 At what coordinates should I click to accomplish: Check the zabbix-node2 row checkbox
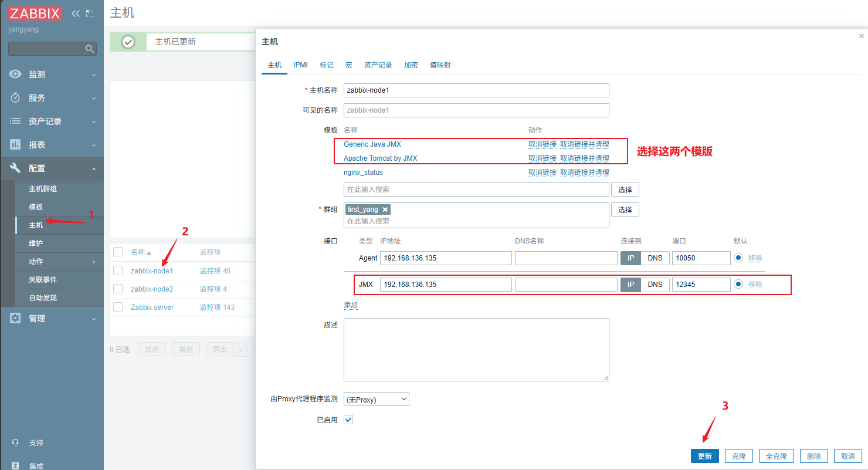(x=118, y=289)
